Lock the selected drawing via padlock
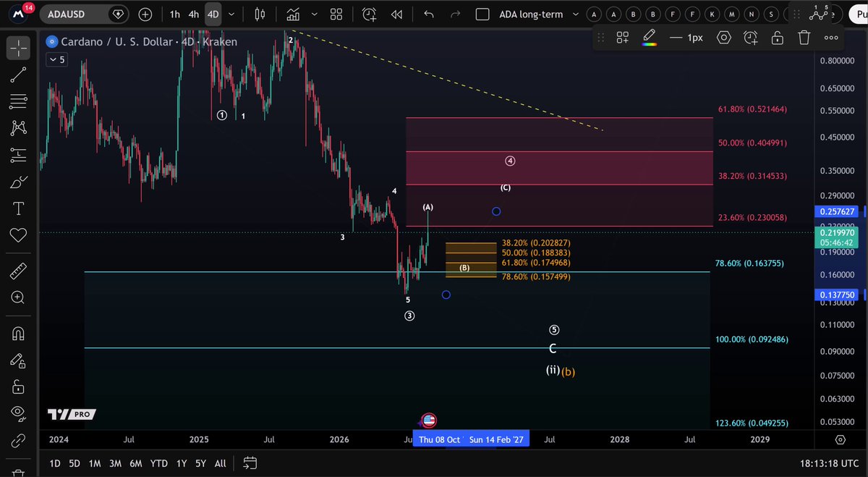 777,38
